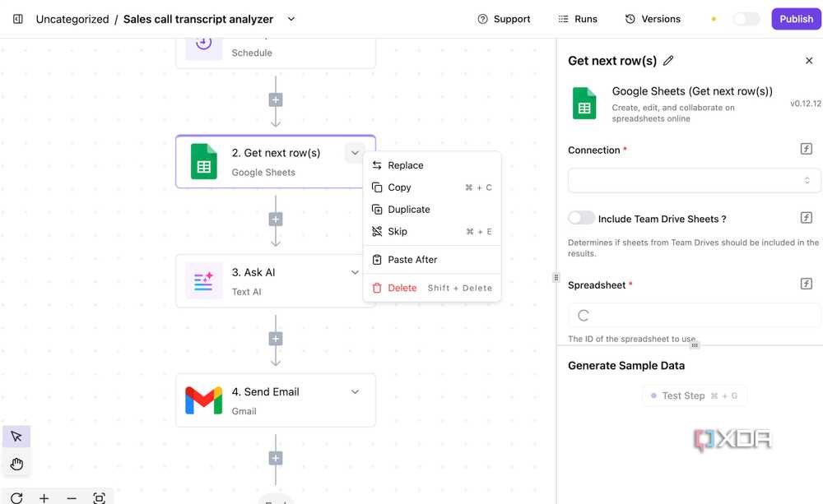
Task: Click the Generate Sample Data heading
Action: [626, 366]
